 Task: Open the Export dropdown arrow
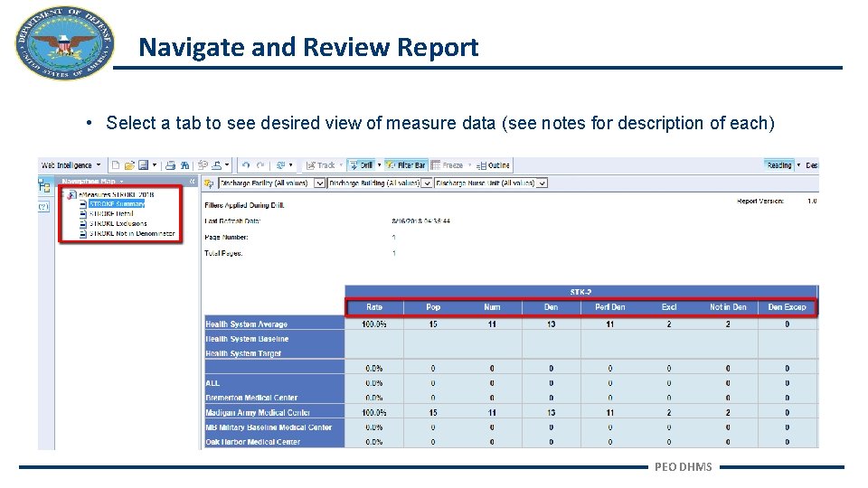pyautogui.click(x=227, y=164)
